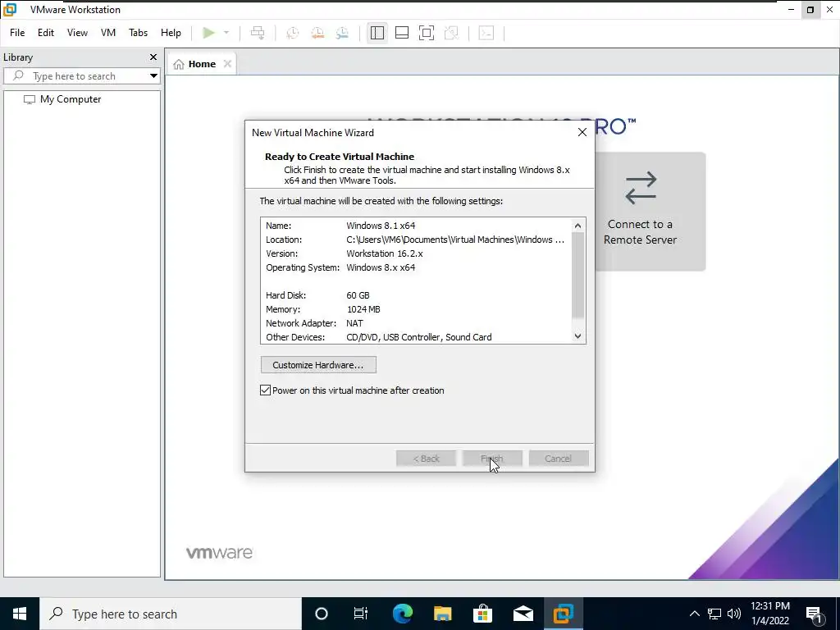
Task: Open the View menu
Action: click(x=77, y=33)
